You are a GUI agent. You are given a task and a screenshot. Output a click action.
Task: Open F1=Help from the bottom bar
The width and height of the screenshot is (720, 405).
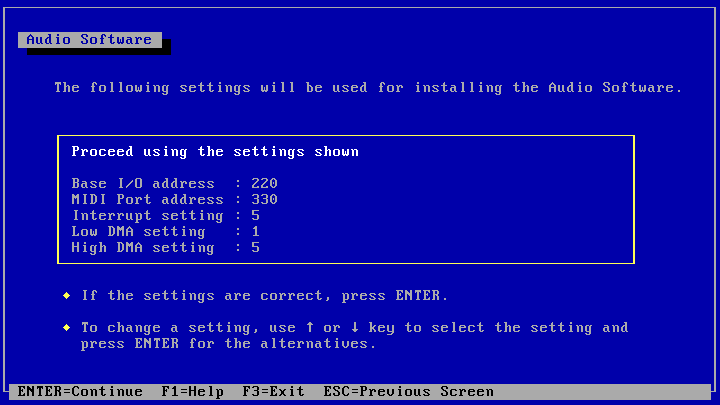pyautogui.click(x=192, y=392)
